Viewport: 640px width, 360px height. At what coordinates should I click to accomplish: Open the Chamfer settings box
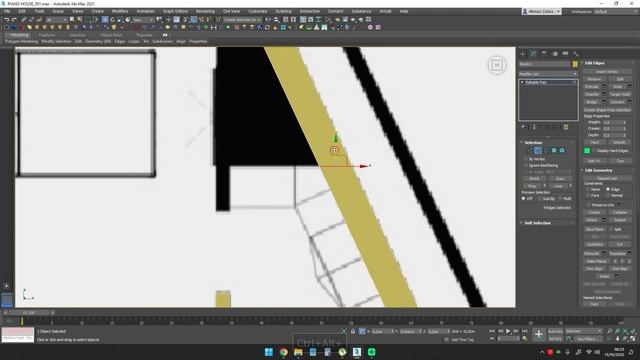(604, 94)
